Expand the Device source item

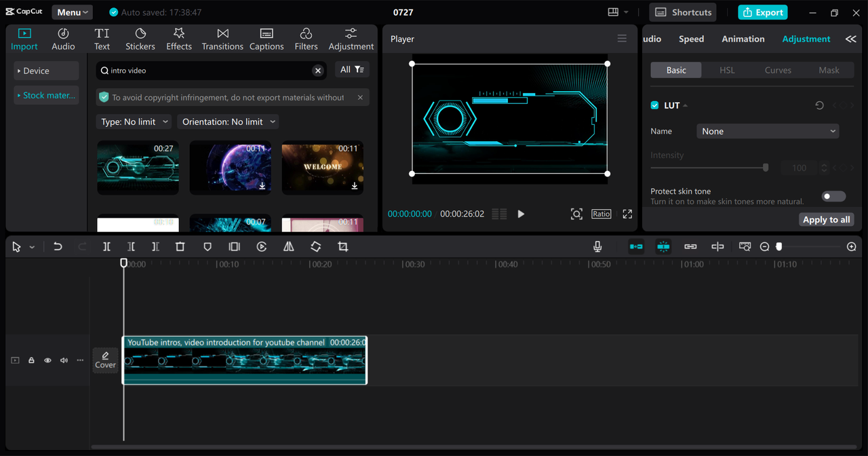46,71
